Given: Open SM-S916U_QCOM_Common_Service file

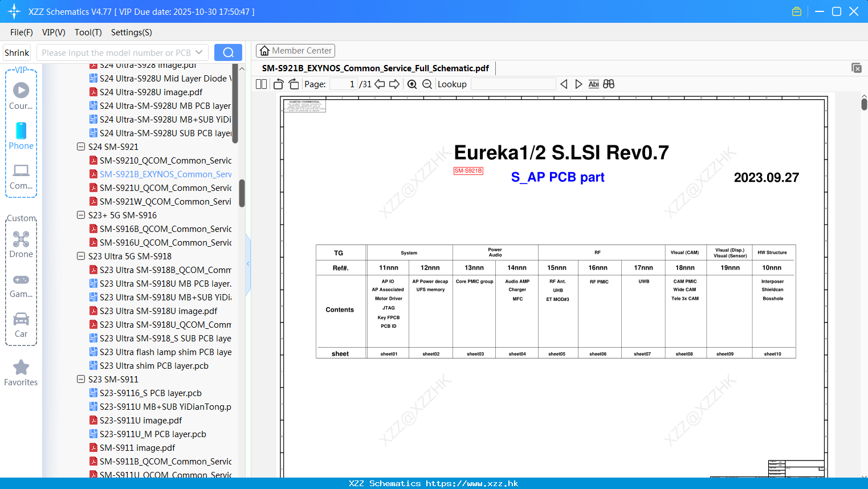Looking at the screenshot, I should click(x=161, y=242).
